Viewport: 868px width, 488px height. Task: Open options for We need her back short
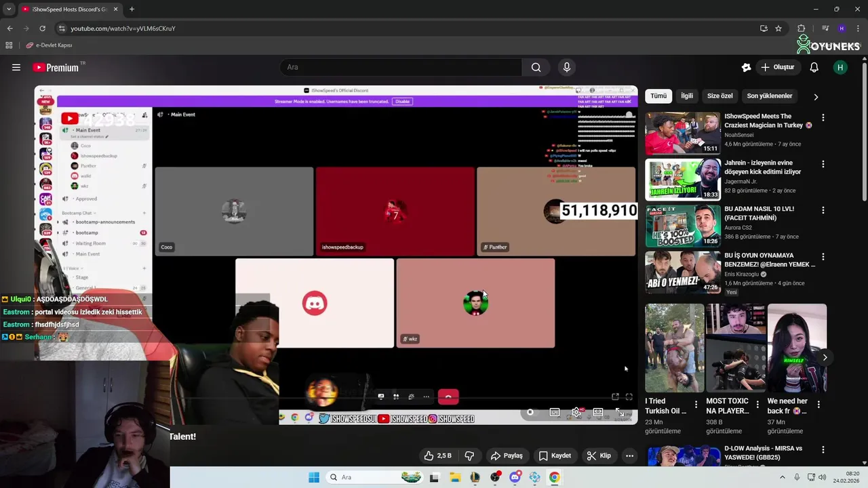coord(818,405)
